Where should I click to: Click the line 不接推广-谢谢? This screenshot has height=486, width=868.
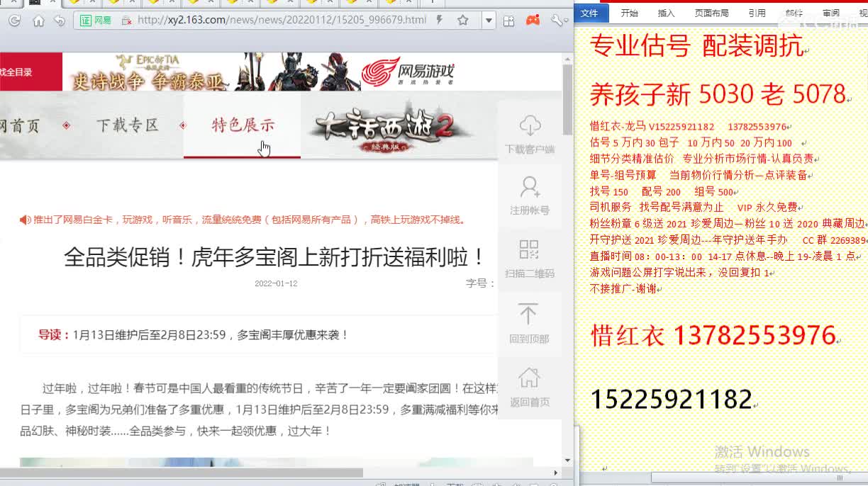(x=623, y=288)
